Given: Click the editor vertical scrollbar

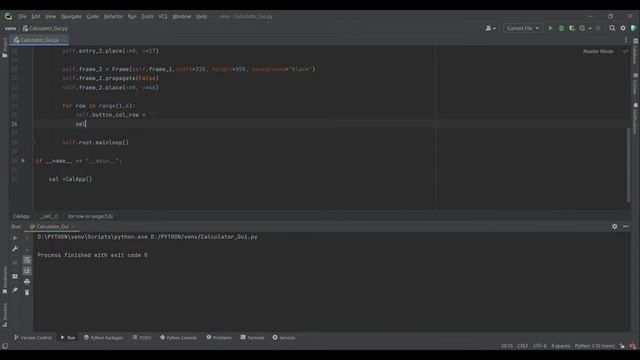Looking at the screenshot, I should [629, 165].
